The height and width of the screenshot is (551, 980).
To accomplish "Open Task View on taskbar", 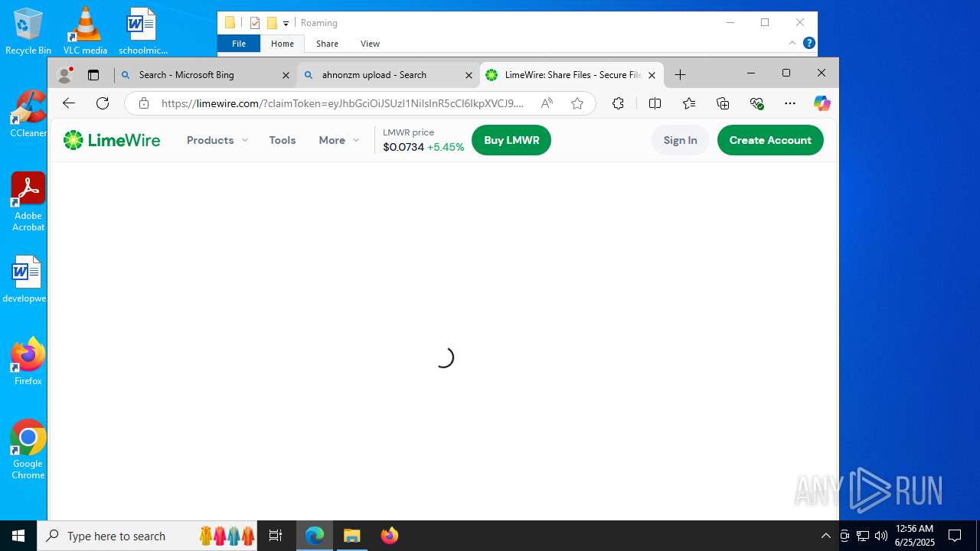I will (x=276, y=536).
